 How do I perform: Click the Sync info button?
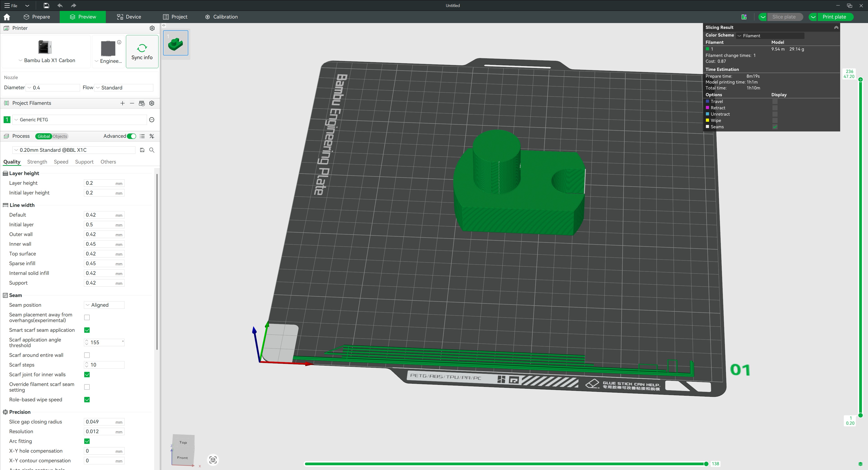pos(142,52)
